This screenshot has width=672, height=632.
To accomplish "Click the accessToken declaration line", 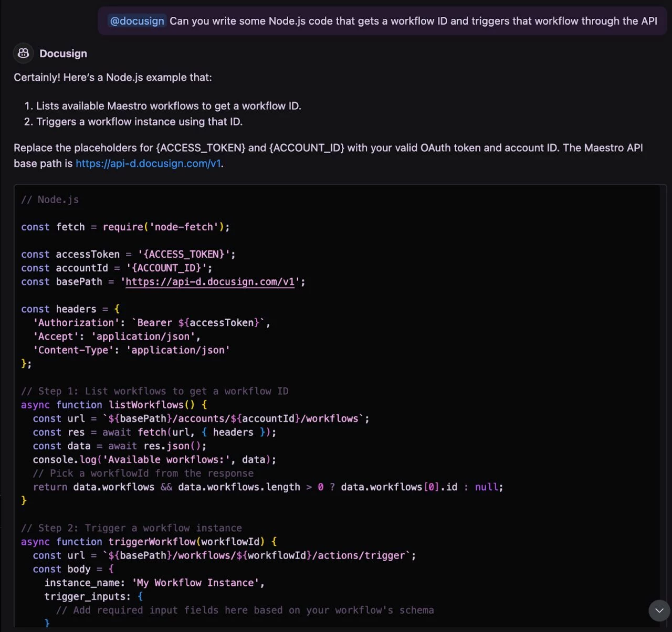I will click(x=128, y=254).
